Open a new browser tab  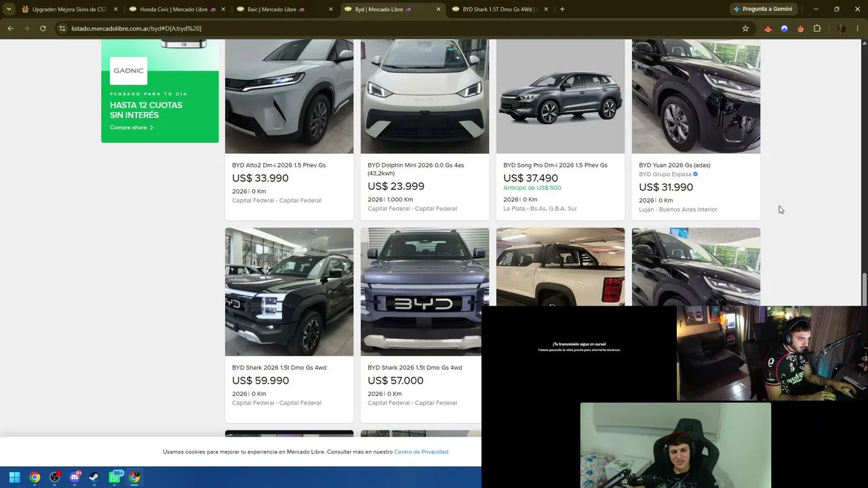click(562, 9)
